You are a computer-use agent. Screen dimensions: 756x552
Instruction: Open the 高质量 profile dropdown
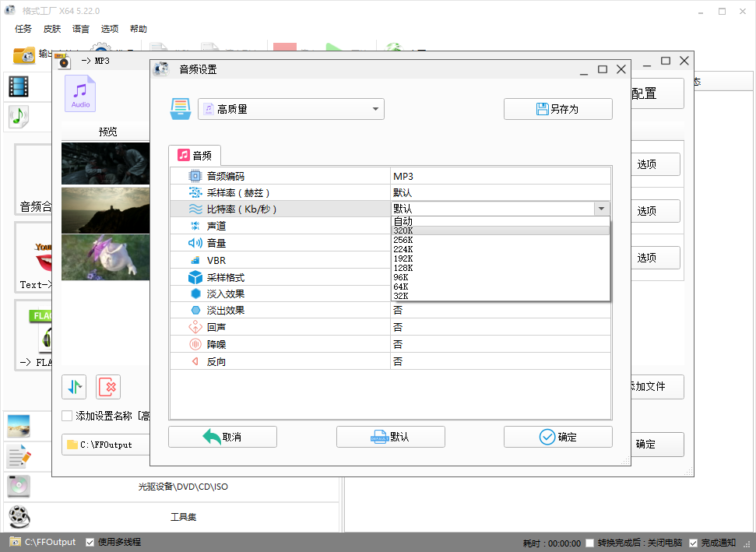coord(291,109)
